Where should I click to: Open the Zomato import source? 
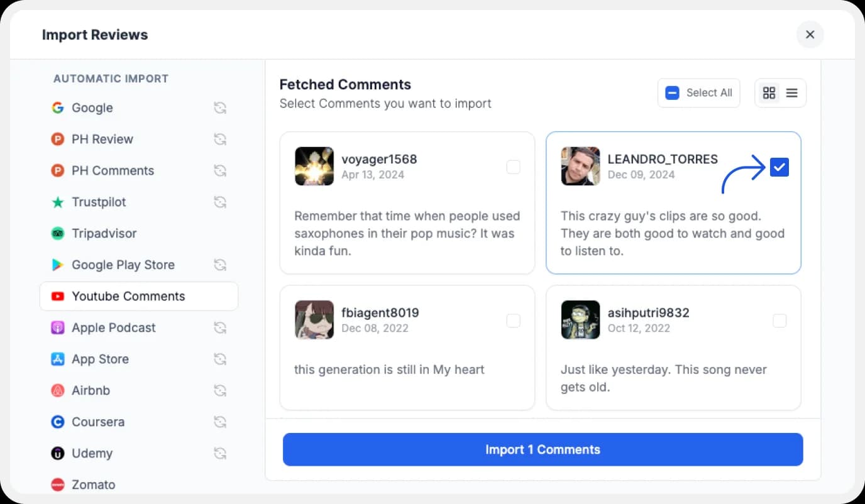(93, 485)
